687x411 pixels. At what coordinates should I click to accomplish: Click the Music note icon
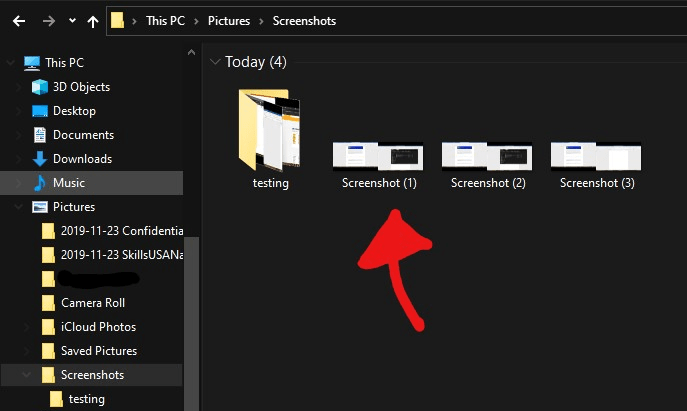pos(39,183)
